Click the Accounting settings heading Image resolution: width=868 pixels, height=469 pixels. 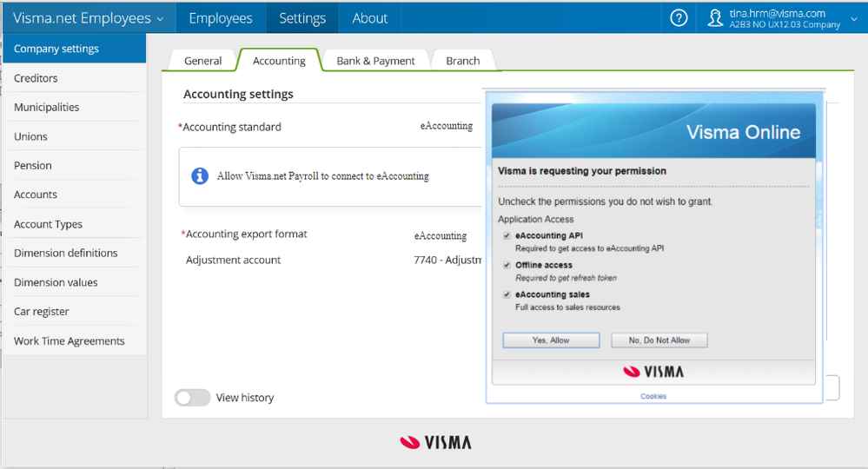[238, 94]
